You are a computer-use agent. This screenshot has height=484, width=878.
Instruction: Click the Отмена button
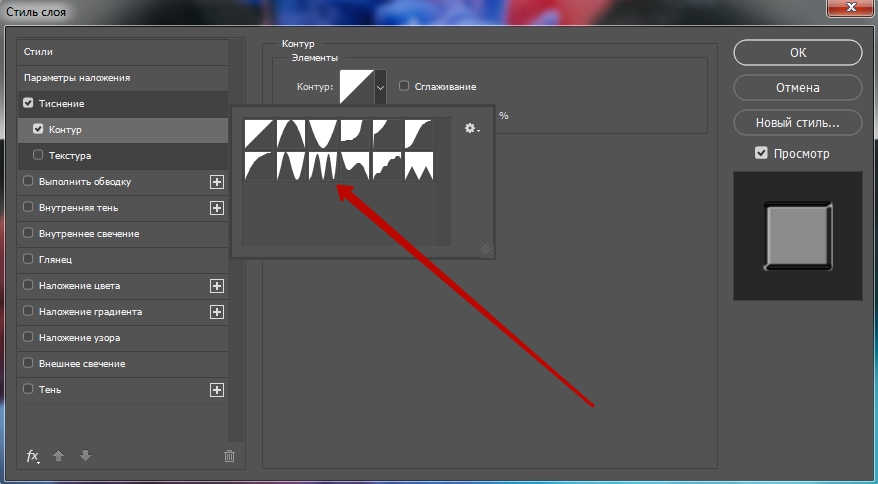pyautogui.click(x=798, y=87)
